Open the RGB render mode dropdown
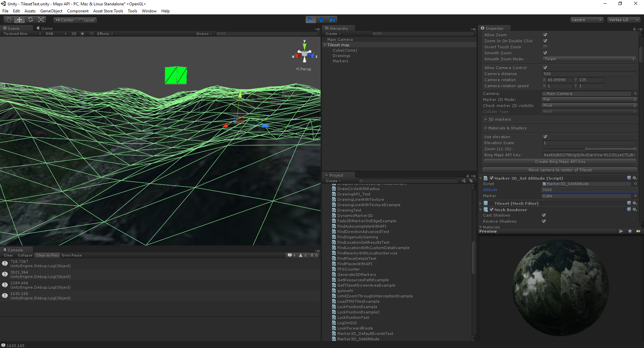This screenshot has width=644, height=348. pyautogui.click(x=56, y=34)
